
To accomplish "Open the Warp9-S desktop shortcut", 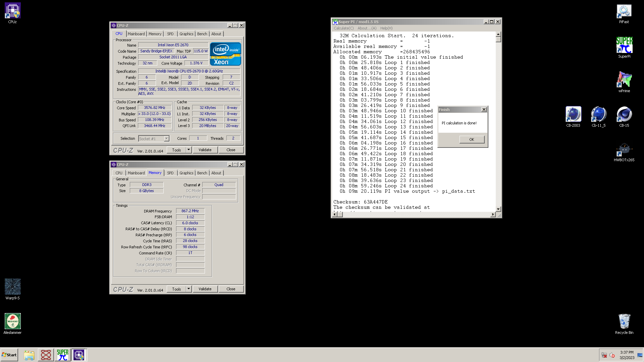I will click(x=12, y=289).
